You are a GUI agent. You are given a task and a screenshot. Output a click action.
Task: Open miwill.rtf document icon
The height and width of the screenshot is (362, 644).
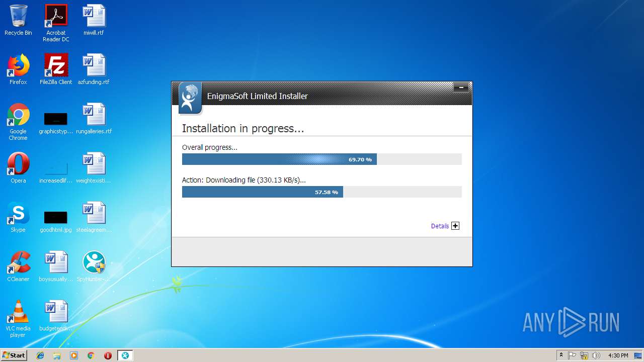(94, 20)
